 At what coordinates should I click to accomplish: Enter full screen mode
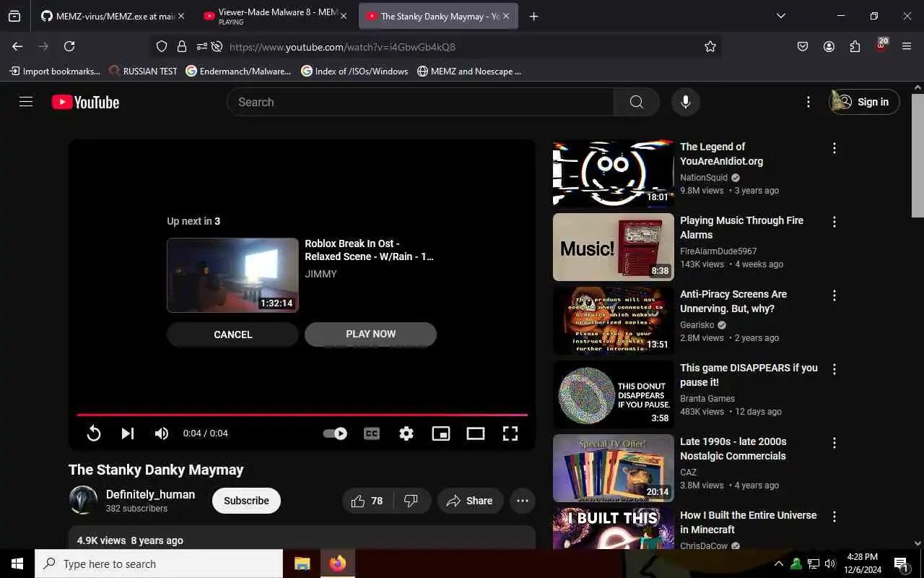[x=510, y=433]
